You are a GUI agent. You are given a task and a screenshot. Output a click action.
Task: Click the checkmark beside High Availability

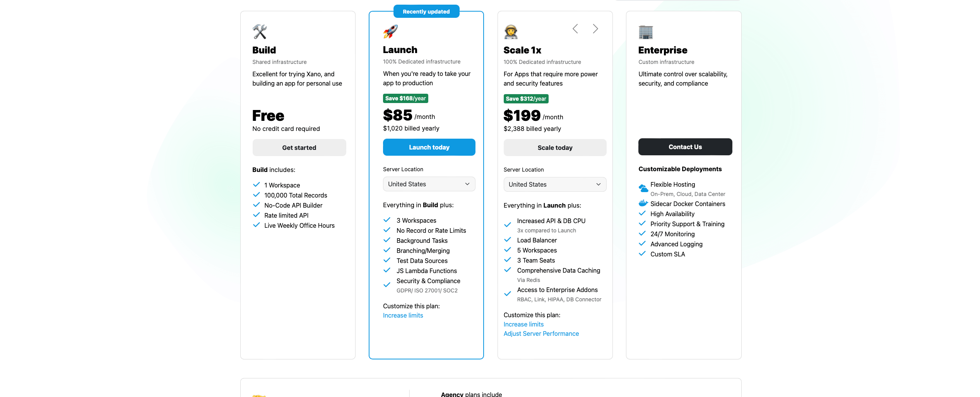pyautogui.click(x=643, y=213)
